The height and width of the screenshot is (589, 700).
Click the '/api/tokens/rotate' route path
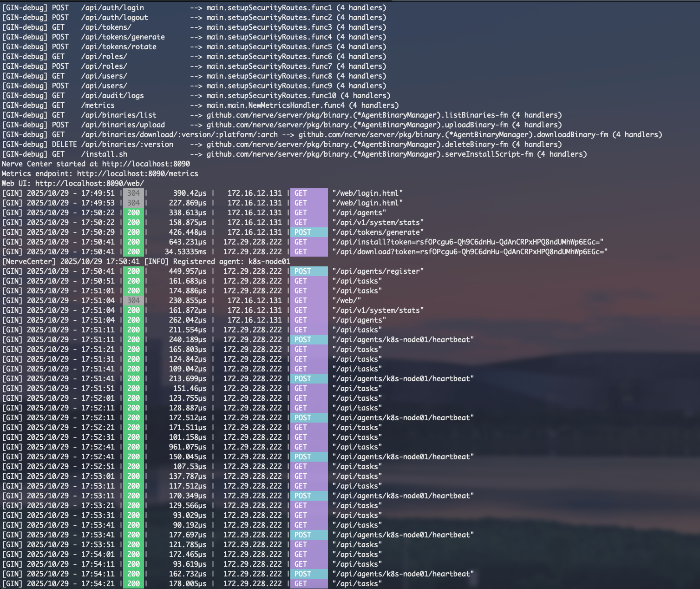coord(119,46)
